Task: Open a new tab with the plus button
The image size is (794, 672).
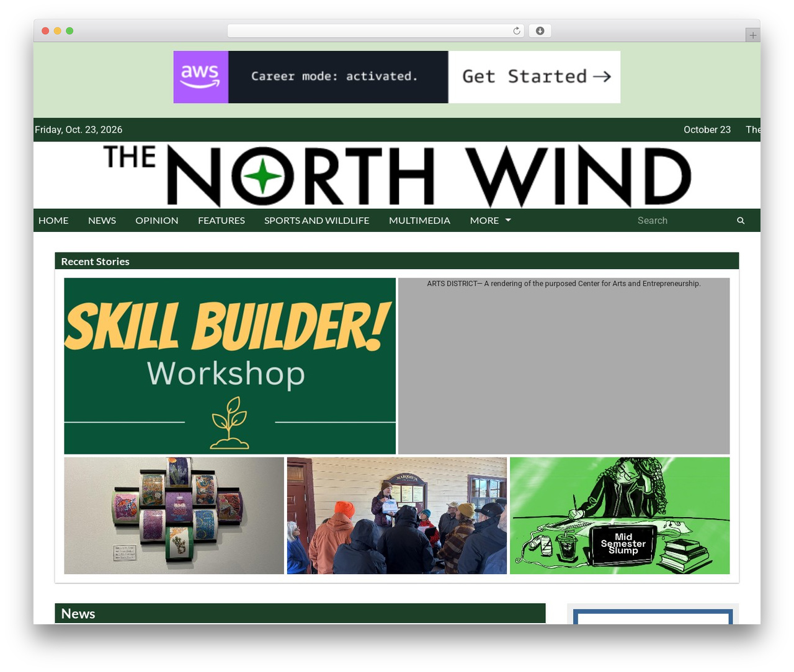Action: (752, 35)
